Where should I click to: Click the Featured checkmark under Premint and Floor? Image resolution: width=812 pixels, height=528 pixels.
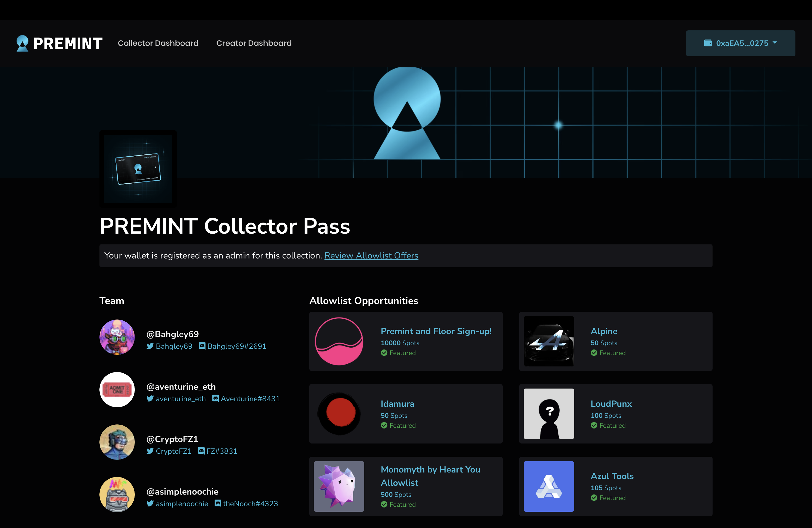pos(384,353)
